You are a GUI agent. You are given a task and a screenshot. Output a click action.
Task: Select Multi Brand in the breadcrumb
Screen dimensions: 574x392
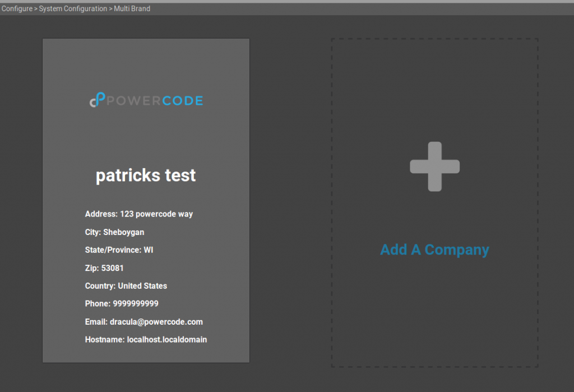[x=132, y=8]
